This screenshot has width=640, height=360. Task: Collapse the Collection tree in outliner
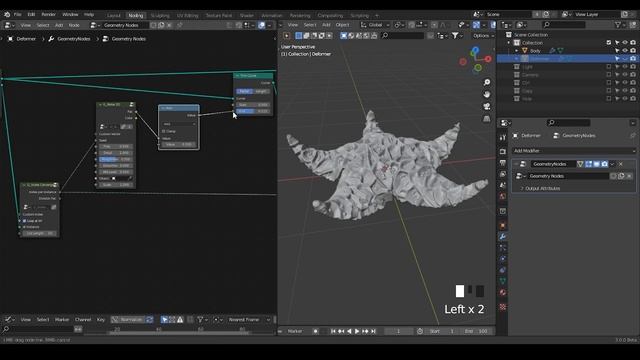pos(509,42)
